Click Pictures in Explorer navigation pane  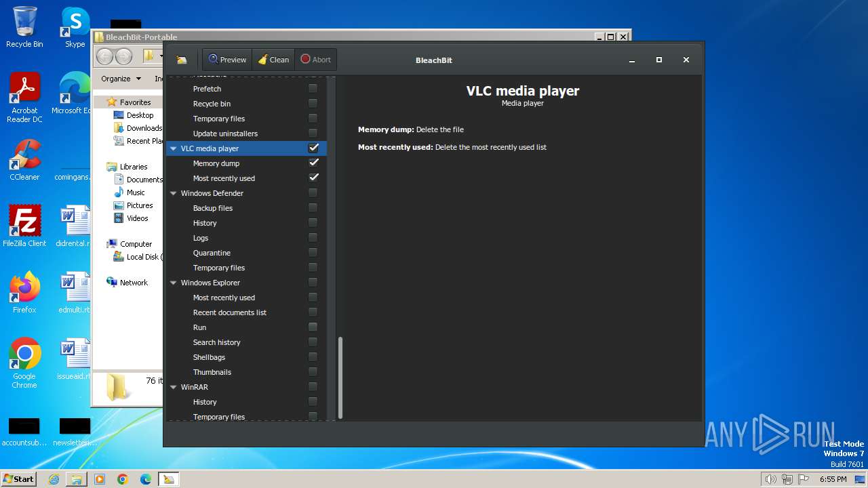[133, 205]
